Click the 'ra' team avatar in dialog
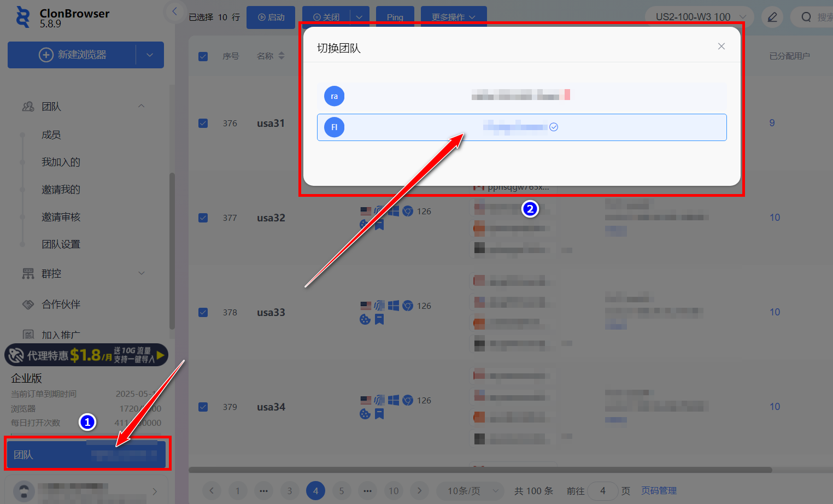 coord(334,96)
